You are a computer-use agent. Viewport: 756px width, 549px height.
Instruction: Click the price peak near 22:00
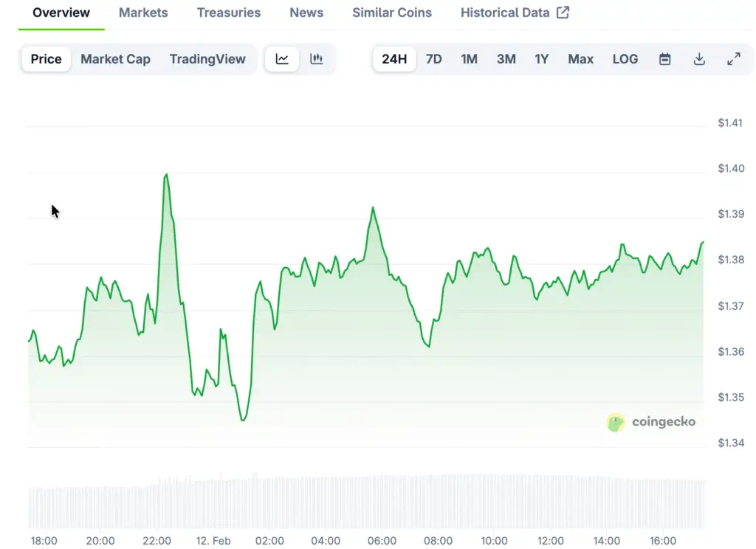(167, 175)
